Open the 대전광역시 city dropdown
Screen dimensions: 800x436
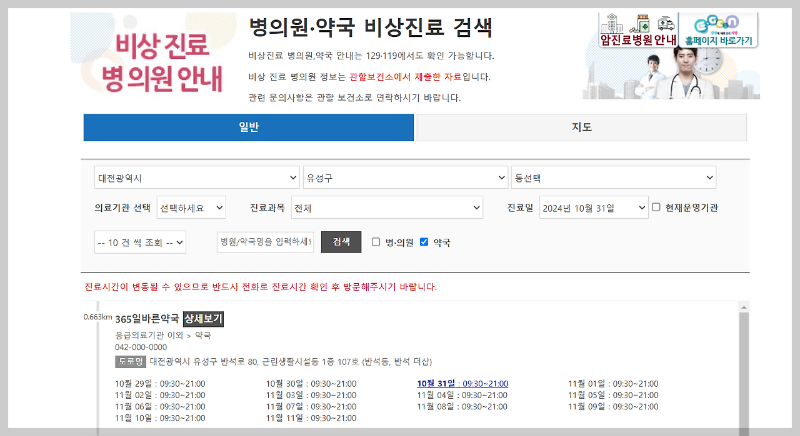197,177
